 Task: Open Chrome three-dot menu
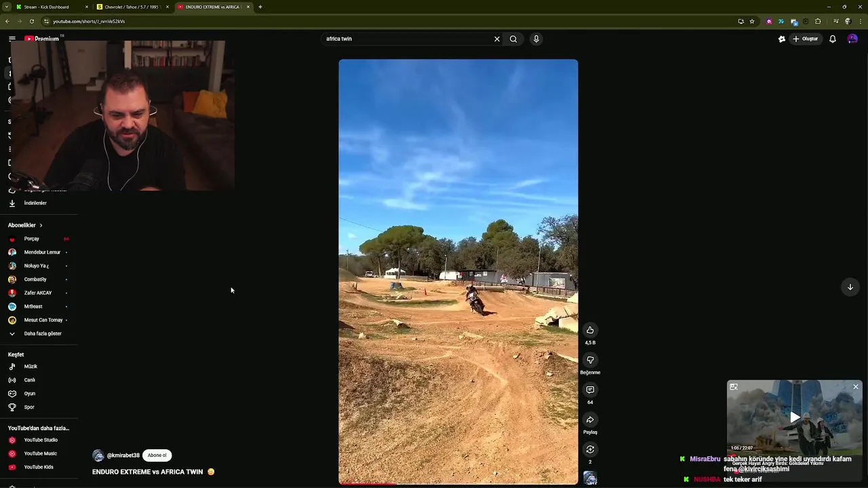point(860,21)
